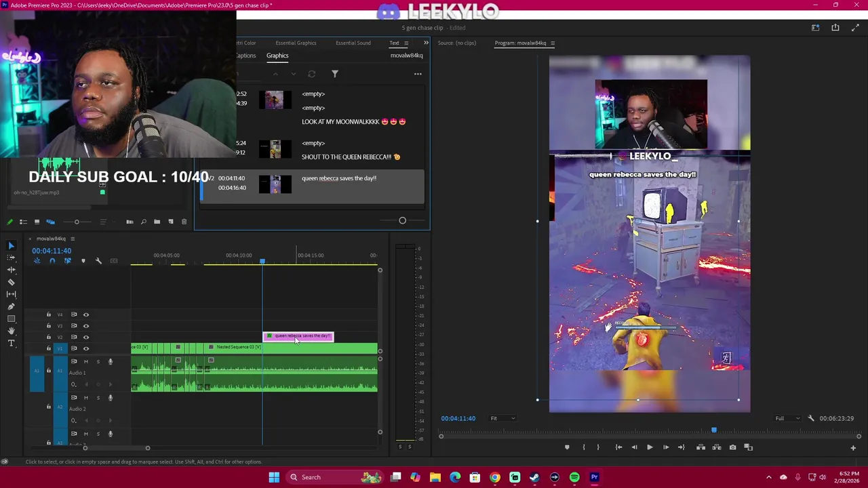Select the Captions tab in Text panel
This screenshot has width=868, height=488.
tap(246, 56)
